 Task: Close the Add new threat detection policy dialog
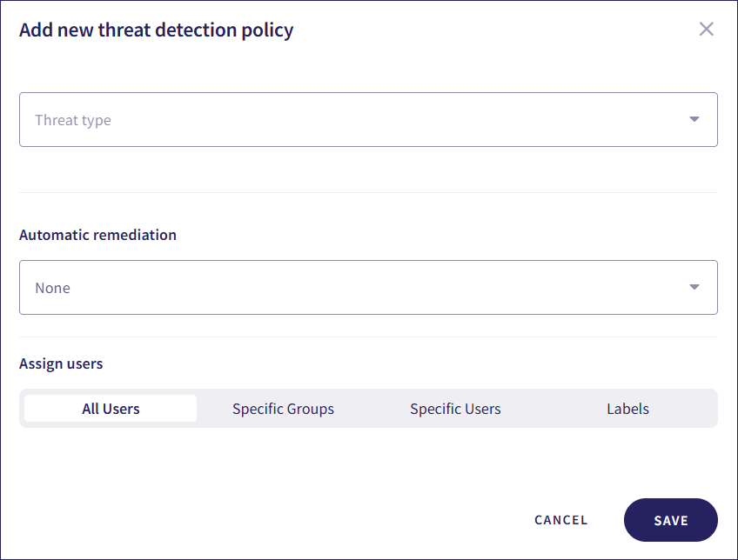coord(706,29)
